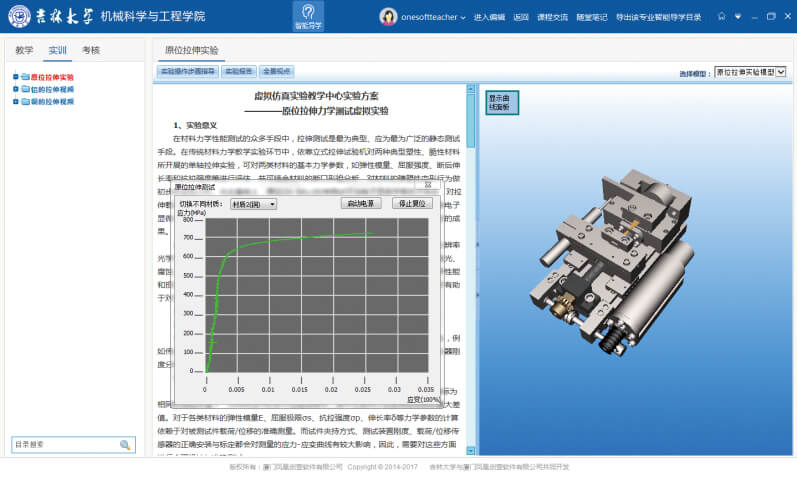Click the 停止复位 button
Screen dimensions: 797x483
coord(412,203)
